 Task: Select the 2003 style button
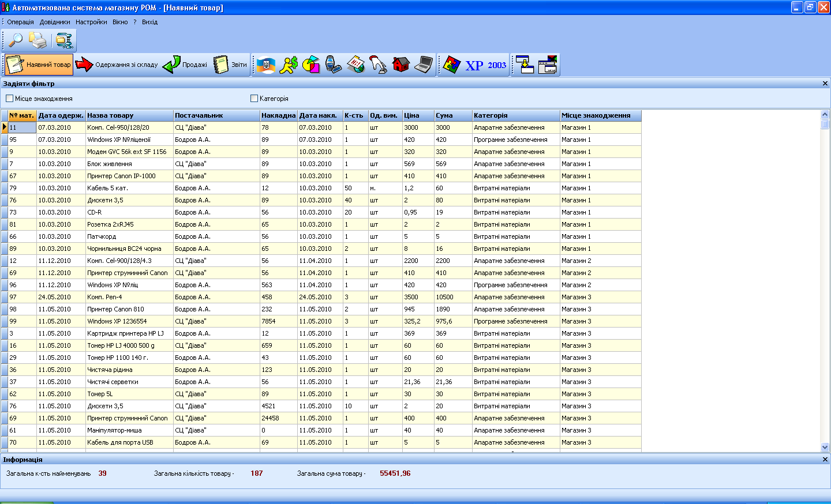click(x=497, y=65)
